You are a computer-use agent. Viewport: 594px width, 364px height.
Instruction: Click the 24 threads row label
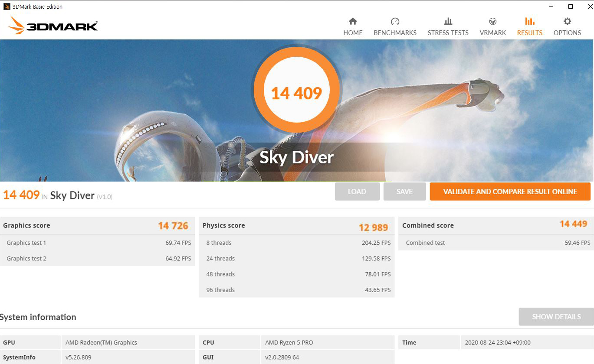tap(220, 258)
